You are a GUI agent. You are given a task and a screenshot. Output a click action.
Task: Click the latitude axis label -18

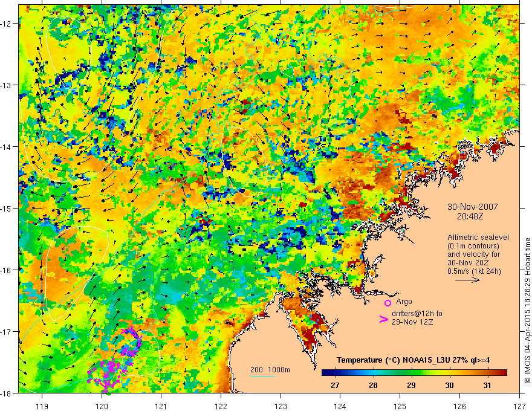coord(6,393)
